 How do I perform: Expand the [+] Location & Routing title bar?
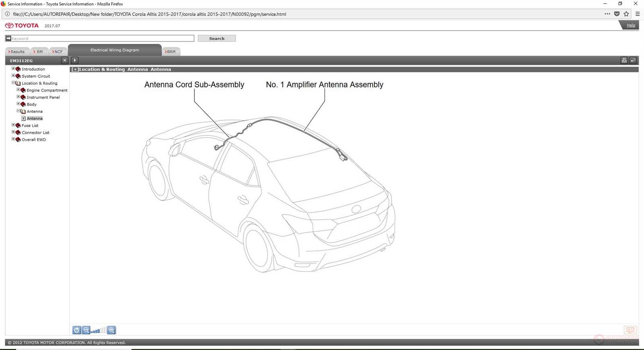(x=75, y=69)
